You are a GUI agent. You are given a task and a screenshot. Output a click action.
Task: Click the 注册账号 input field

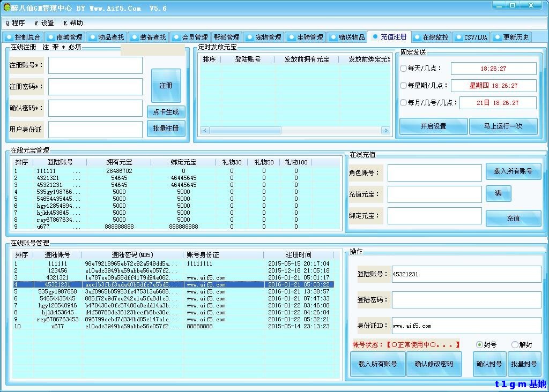click(x=95, y=65)
